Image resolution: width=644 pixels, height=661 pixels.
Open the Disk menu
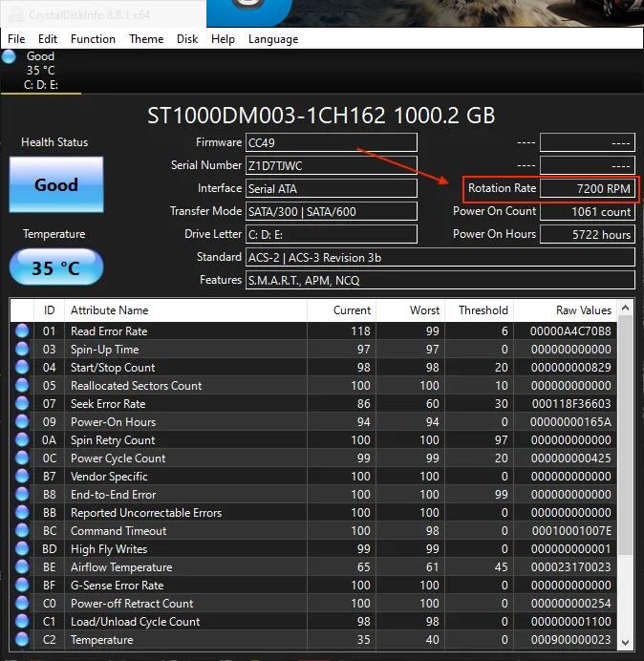(187, 39)
